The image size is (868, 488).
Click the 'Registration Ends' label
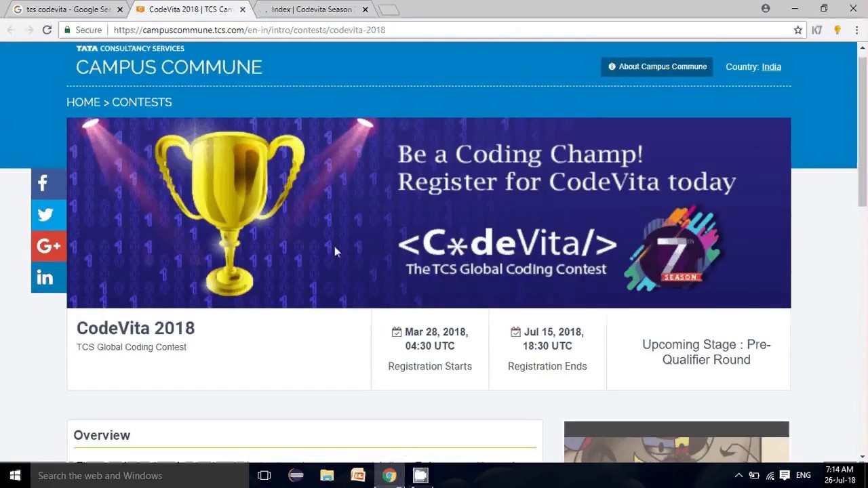coord(547,366)
